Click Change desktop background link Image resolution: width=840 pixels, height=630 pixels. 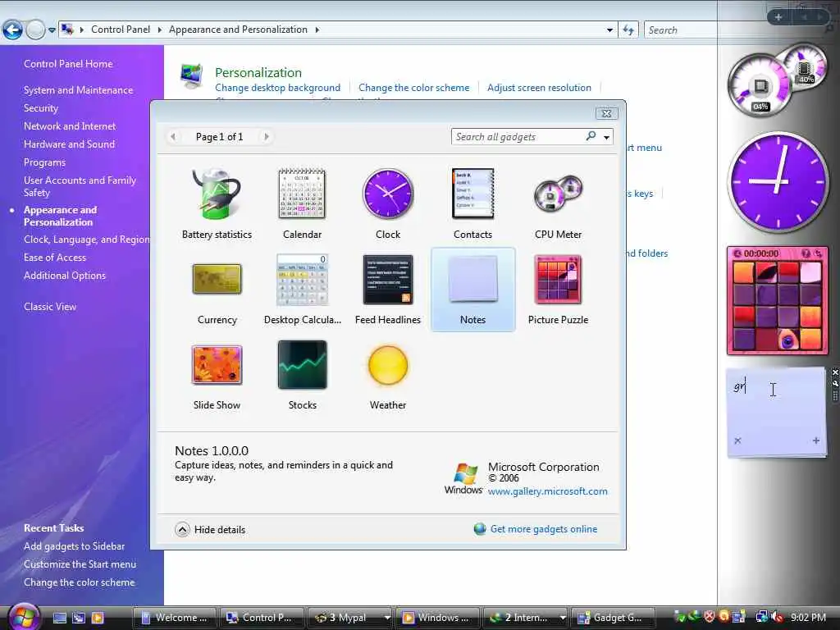click(277, 88)
